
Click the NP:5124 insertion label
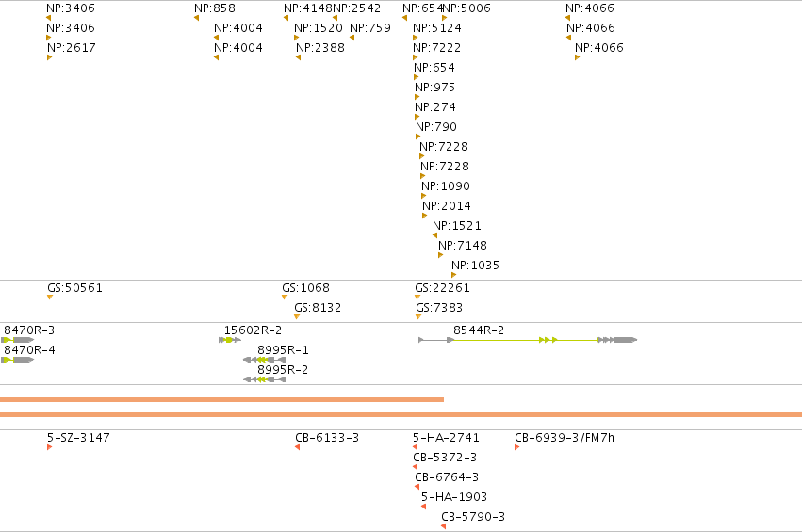click(x=436, y=27)
